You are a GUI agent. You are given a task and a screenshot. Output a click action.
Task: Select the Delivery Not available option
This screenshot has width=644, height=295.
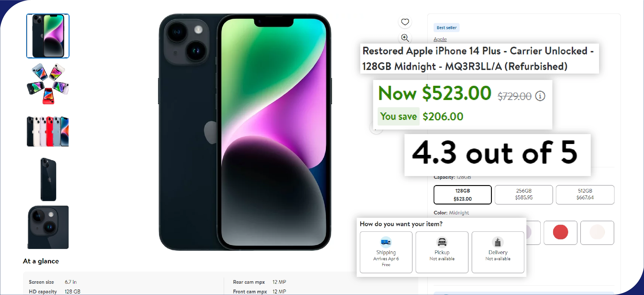(x=498, y=252)
